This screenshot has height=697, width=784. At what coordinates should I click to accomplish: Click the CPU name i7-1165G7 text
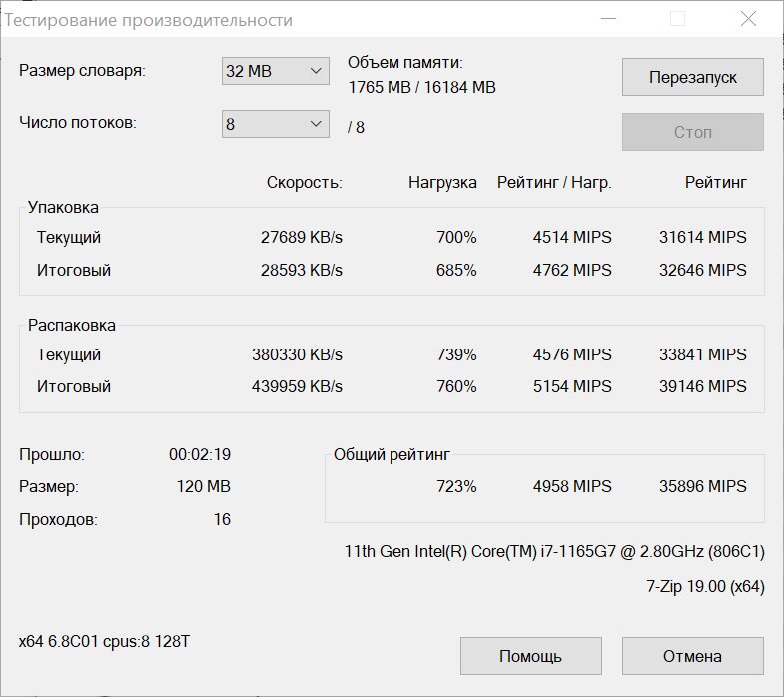(x=554, y=551)
